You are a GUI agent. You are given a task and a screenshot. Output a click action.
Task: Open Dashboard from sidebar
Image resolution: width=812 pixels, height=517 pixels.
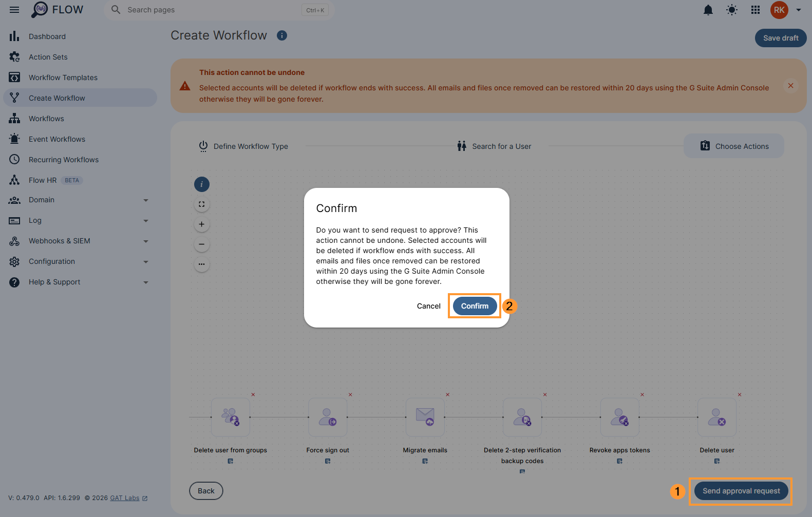coord(80,36)
